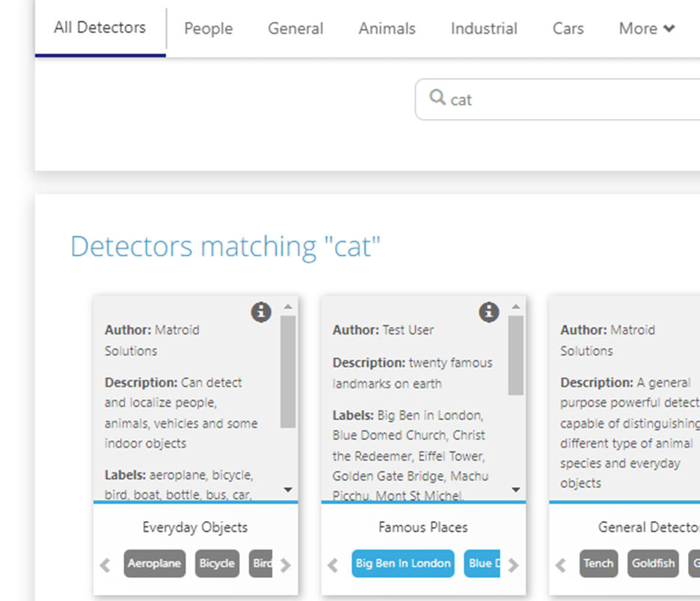The width and height of the screenshot is (700, 601).
Task: Switch to the Animals tab
Action: click(x=387, y=28)
